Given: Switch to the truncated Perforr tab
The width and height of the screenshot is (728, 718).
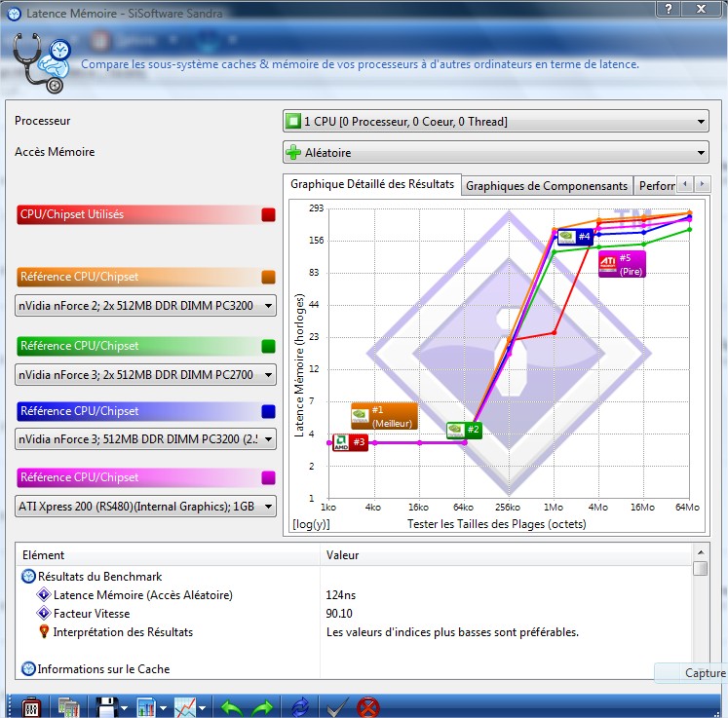Looking at the screenshot, I should (656, 186).
